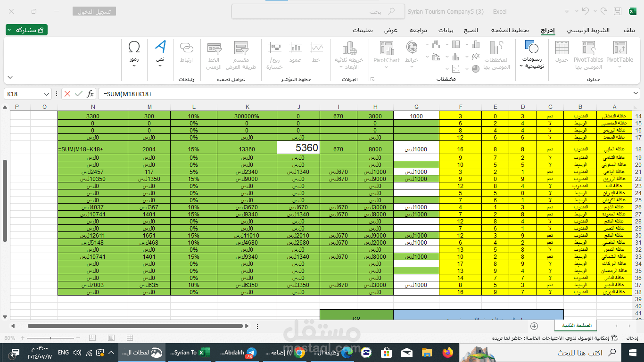644x362 pixels.
Task: Click the Share button (مشاركة)
Action: click(x=26, y=30)
